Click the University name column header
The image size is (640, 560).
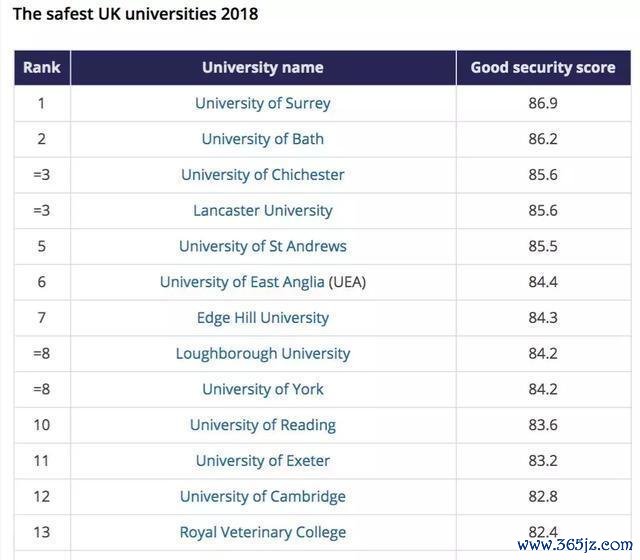click(262, 68)
